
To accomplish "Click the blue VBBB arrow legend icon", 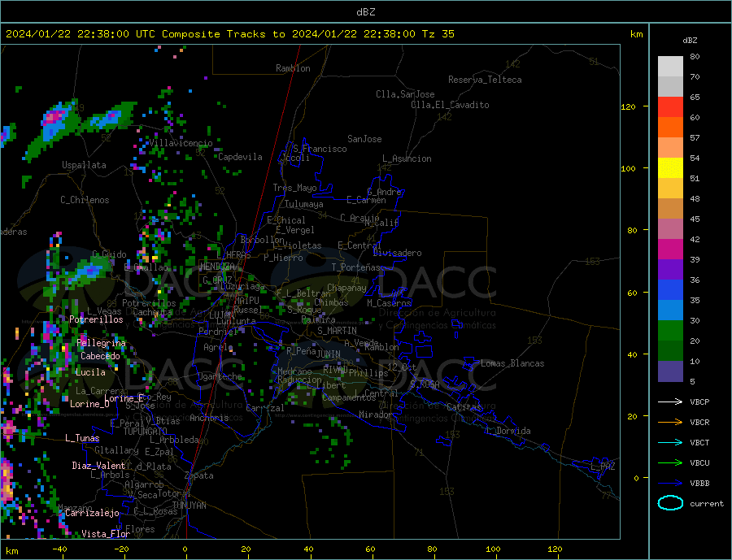I will [x=670, y=484].
